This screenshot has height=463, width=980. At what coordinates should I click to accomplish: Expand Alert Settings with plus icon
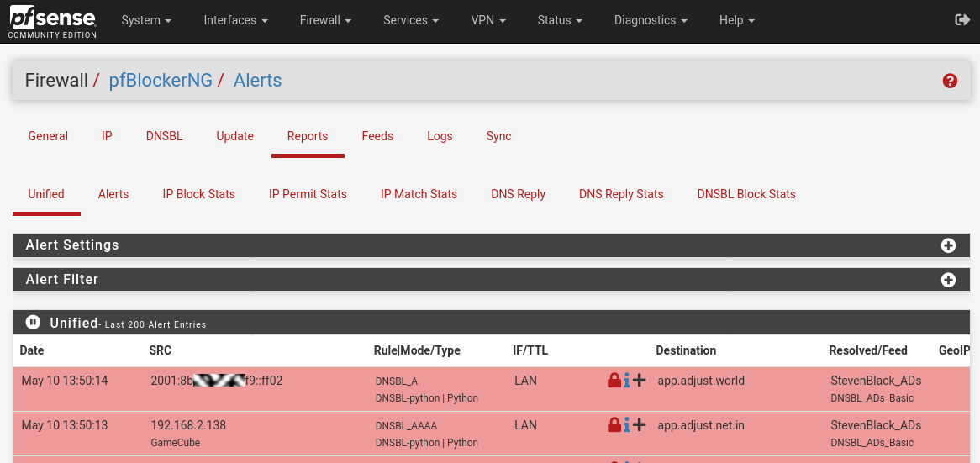pyautogui.click(x=948, y=245)
